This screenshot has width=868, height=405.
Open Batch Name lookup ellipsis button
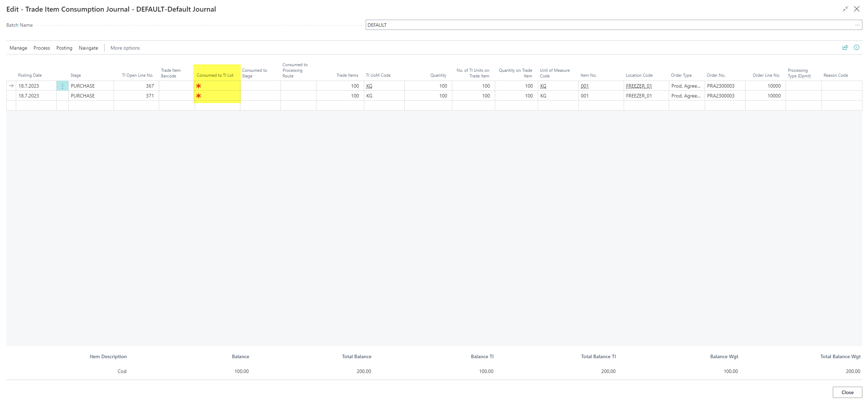(x=857, y=25)
